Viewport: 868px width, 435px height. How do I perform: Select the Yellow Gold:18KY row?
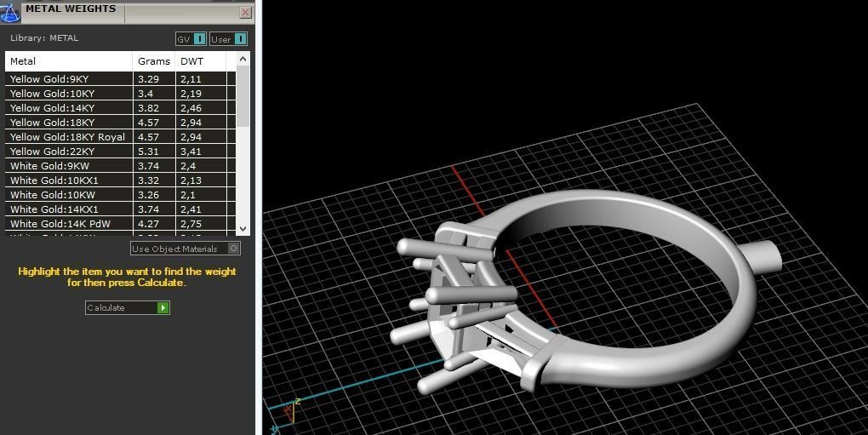tap(120, 122)
